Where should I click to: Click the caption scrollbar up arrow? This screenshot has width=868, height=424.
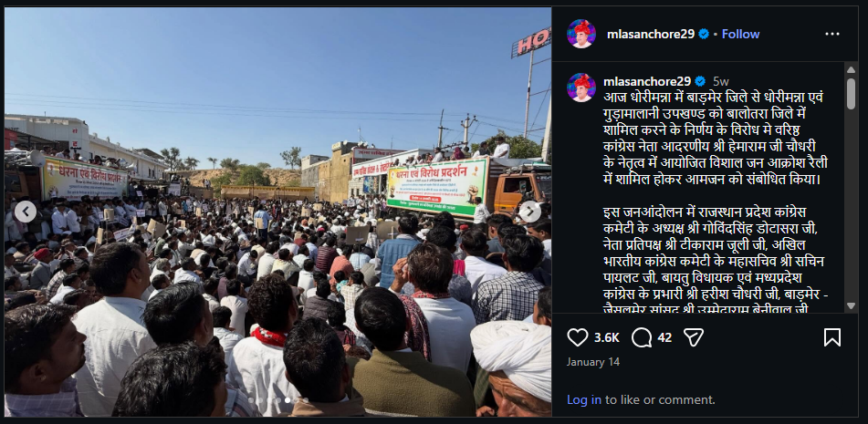click(x=852, y=69)
